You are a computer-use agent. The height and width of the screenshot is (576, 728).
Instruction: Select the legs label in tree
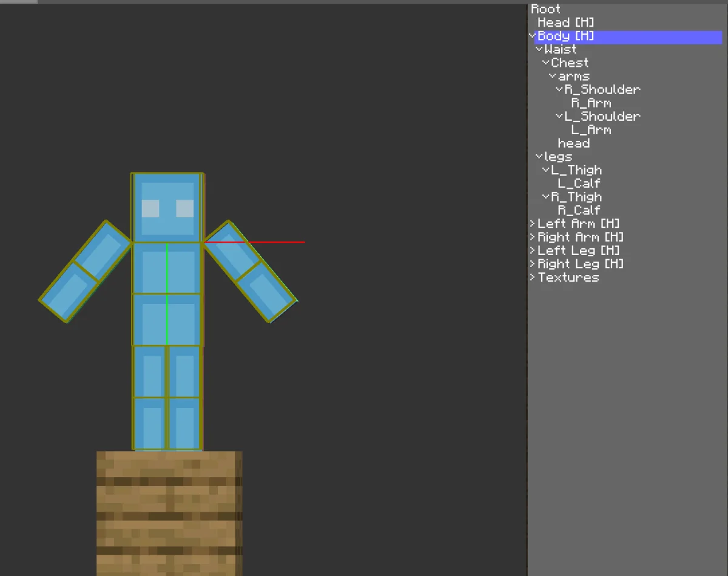[x=558, y=157]
